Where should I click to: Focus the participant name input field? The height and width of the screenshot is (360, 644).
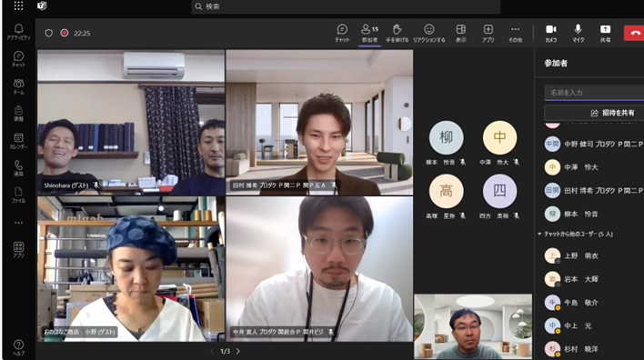[594, 93]
